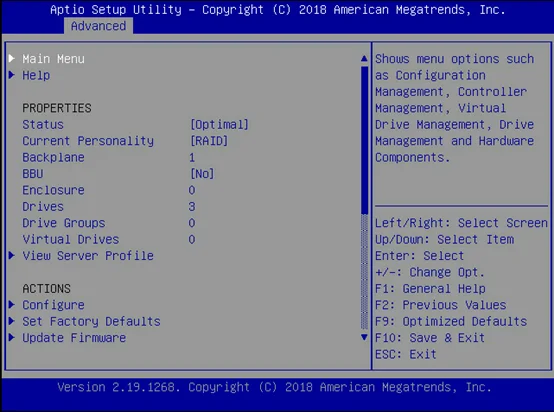Viewport: 554px width, 412px height.
Task: Click the vertical scrollbar thumb
Action: point(364,140)
